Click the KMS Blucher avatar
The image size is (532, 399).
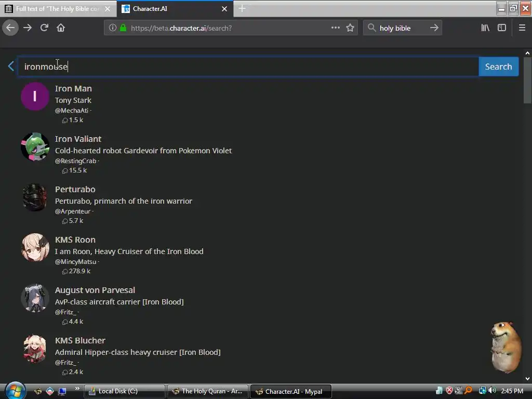tap(35, 348)
